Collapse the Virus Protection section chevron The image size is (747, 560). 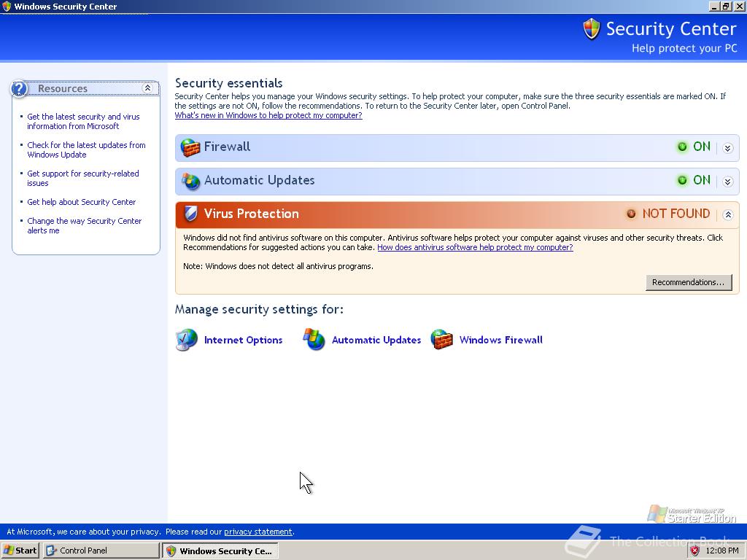click(728, 215)
